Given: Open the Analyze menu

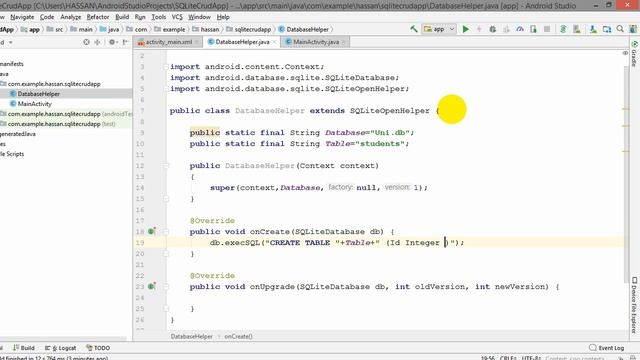Looking at the screenshot, I should (71, 17).
